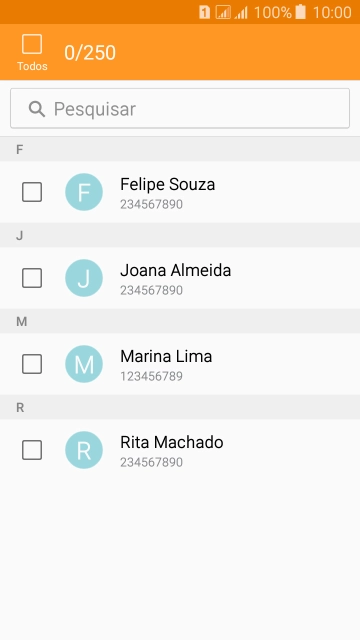Tap the J avatar for Joana Almeida
360x640 pixels.
[x=84, y=278]
